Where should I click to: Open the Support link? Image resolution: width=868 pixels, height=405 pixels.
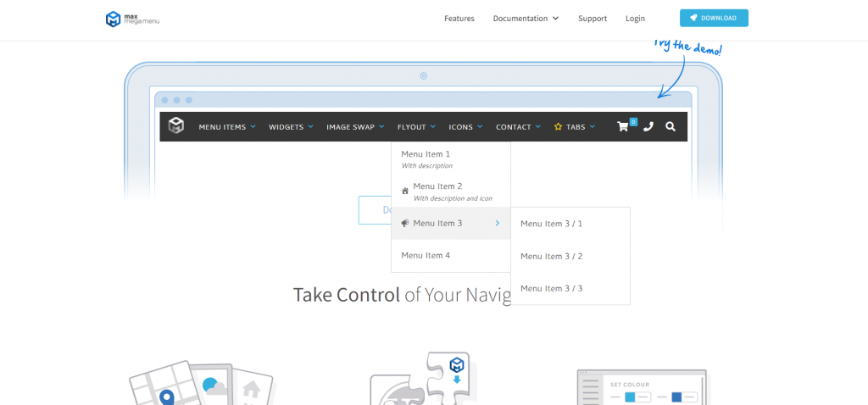pos(593,19)
